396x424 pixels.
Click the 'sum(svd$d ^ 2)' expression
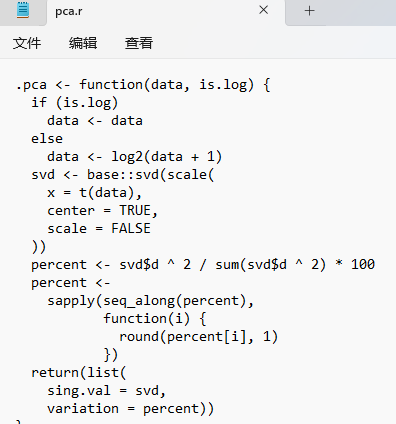coord(270,265)
